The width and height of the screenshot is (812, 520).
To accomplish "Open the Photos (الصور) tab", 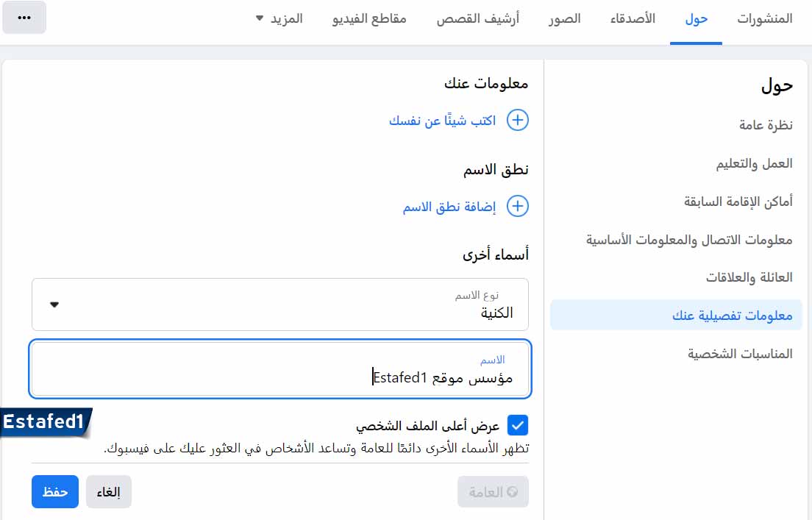I will [x=564, y=18].
